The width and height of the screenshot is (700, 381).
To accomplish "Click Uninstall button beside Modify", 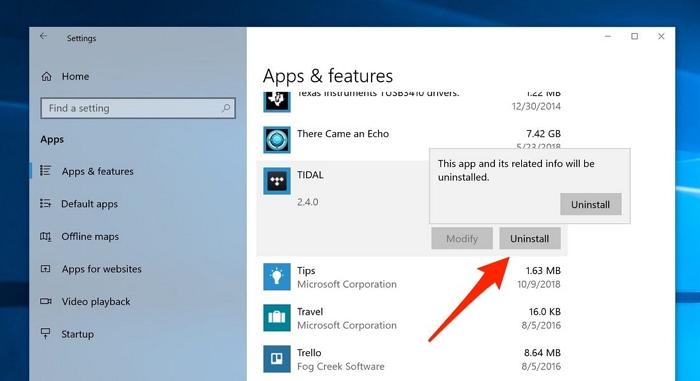I will click(530, 239).
